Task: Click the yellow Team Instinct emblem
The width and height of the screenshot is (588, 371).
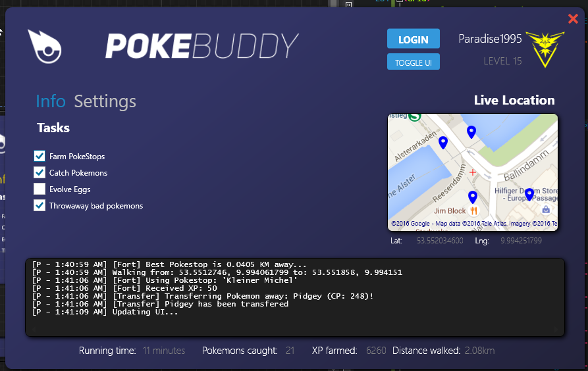Action: pos(545,49)
